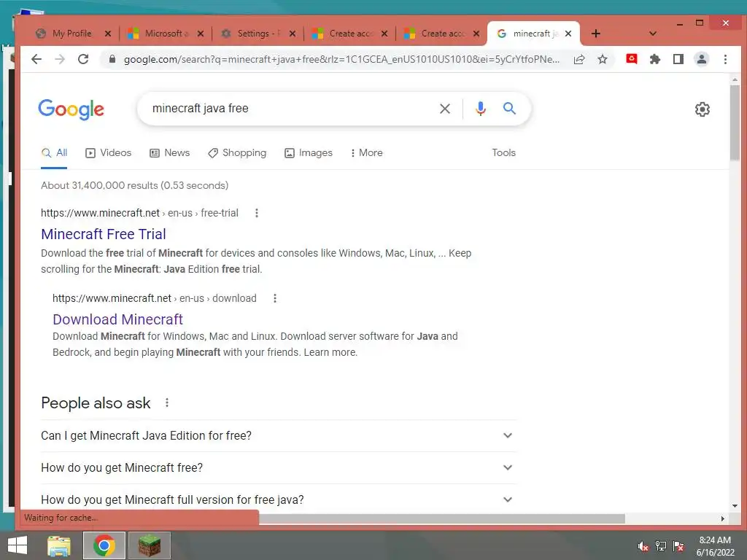Expand "How do you get Minecraft full version" question
This screenshot has width=747, height=560.
278,499
